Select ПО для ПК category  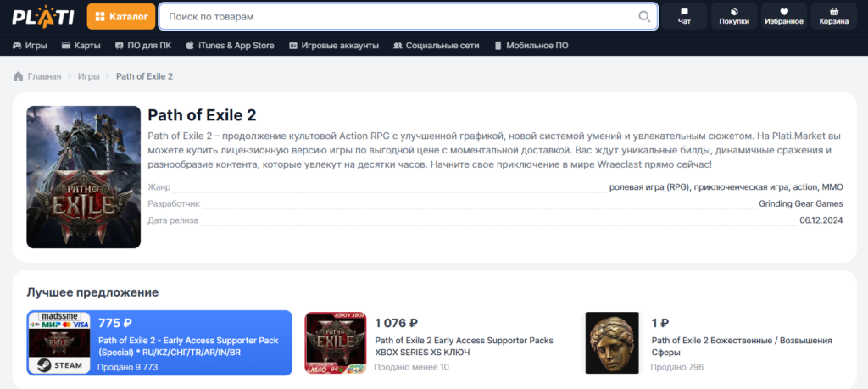pyautogui.click(x=142, y=46)
